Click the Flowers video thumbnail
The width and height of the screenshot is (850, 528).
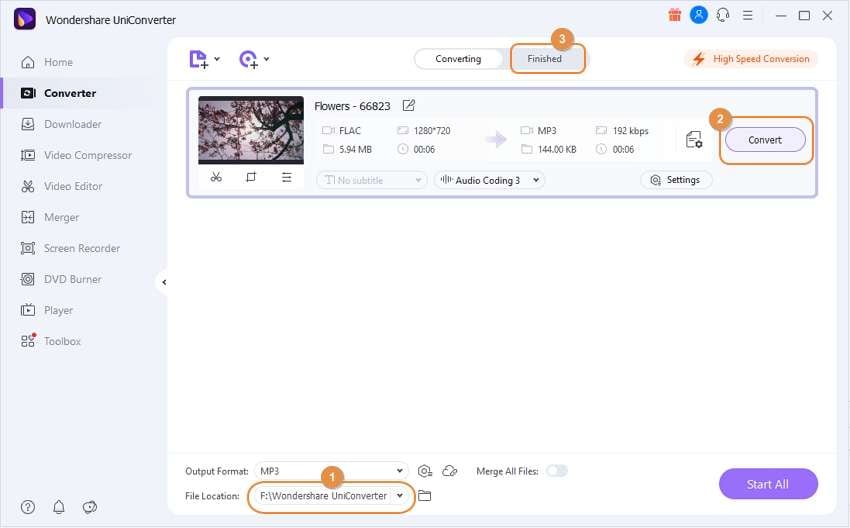click(251, 130)
